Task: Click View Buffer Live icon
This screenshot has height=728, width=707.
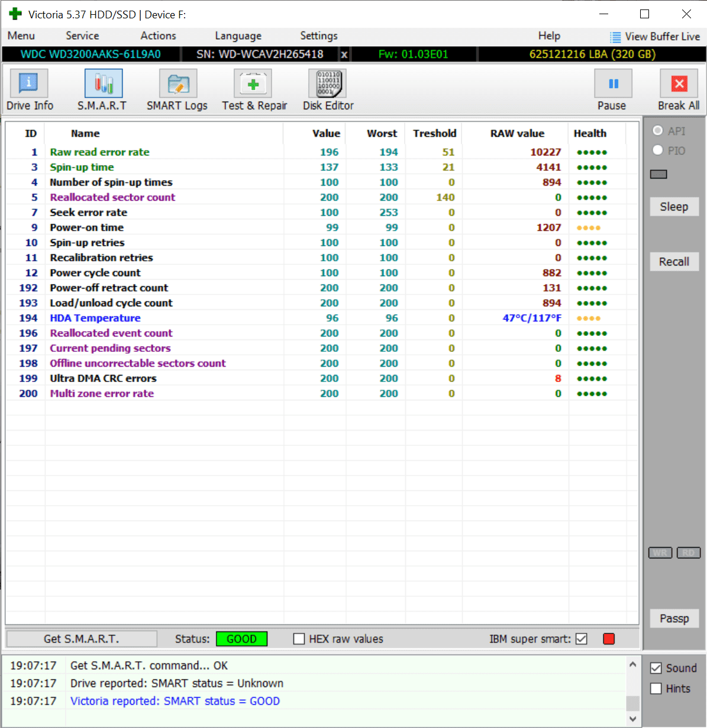Action: (615, 37)
